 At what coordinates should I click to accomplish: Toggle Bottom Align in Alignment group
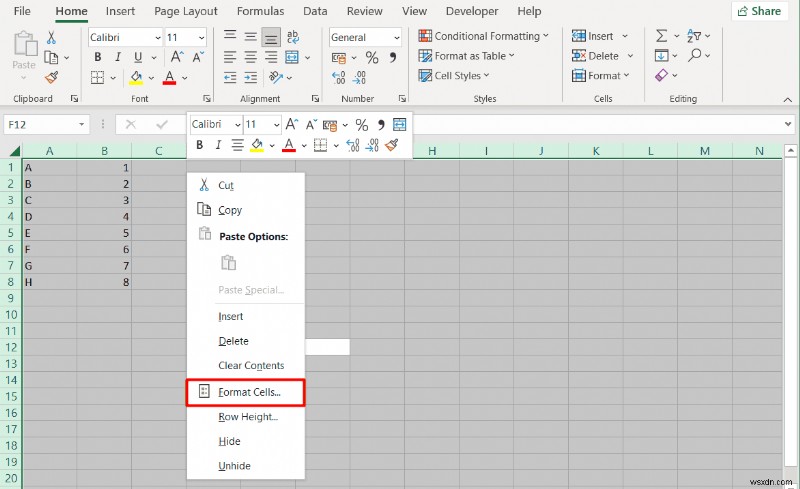271,37
